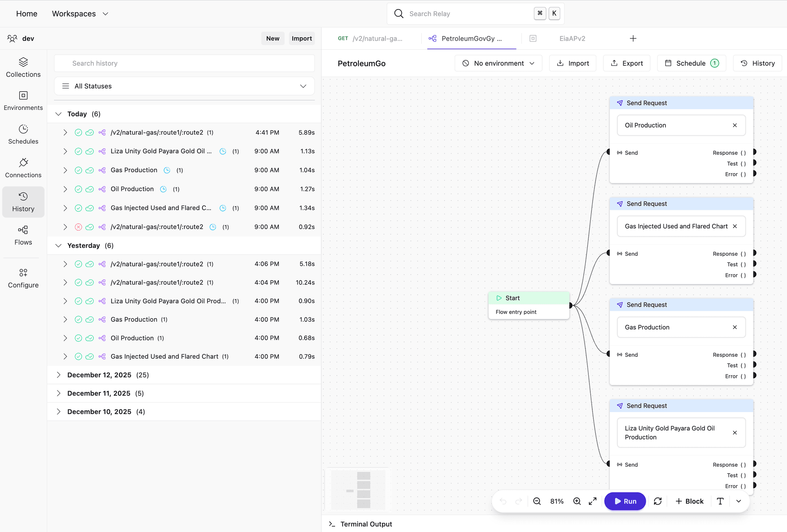Viewport: 787px width, 532px height.
Task: Open the No environment selector
Action: (498, 63)
